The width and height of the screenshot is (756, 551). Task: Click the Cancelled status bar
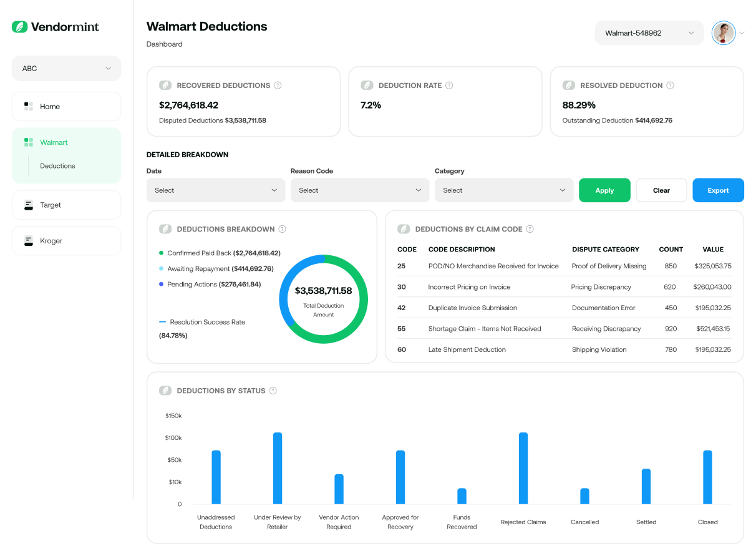(584, 496)
